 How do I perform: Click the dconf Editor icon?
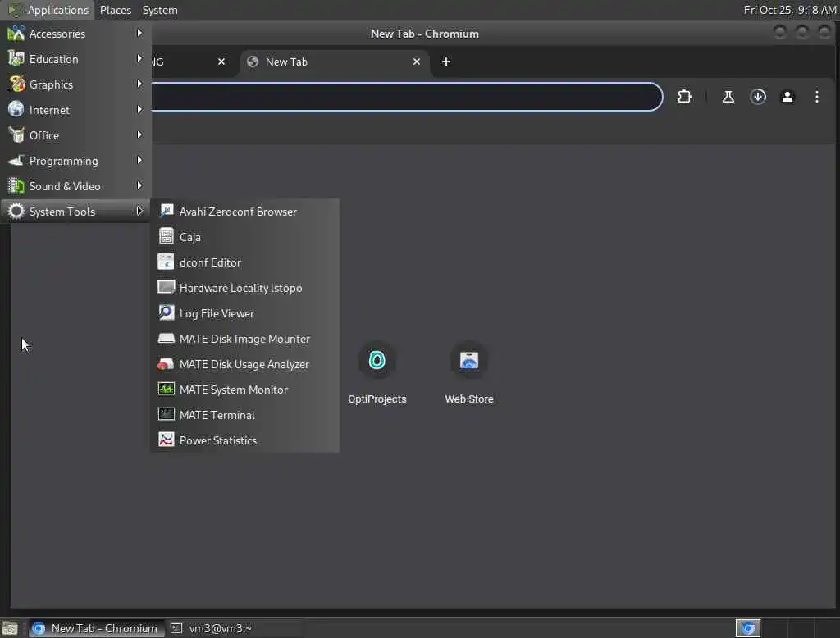[166, 262]
